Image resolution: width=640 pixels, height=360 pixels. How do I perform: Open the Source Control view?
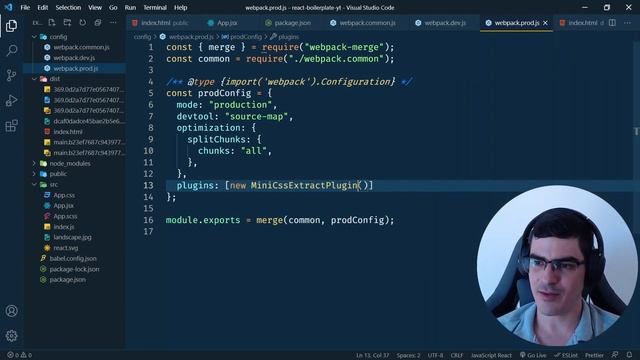11,76
